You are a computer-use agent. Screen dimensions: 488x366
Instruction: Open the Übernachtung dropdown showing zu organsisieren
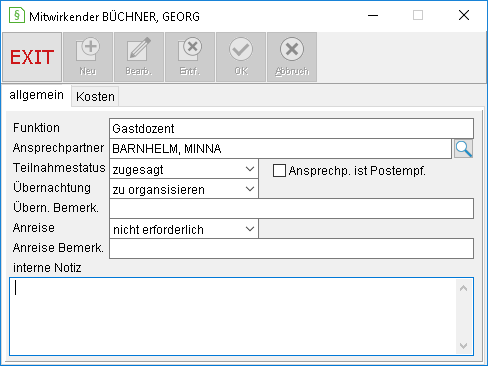tap(184, 189)
